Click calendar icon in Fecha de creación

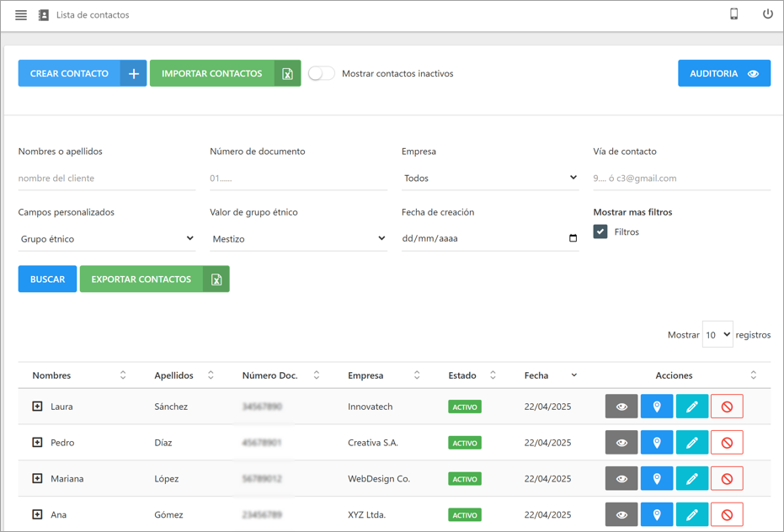tap(573, 238)
